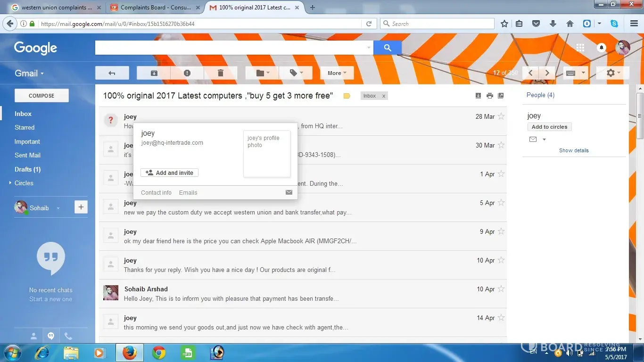The image size is (644, 362).
Task: Click envelope icon in joey's hover card
Action: coord(289,192)
